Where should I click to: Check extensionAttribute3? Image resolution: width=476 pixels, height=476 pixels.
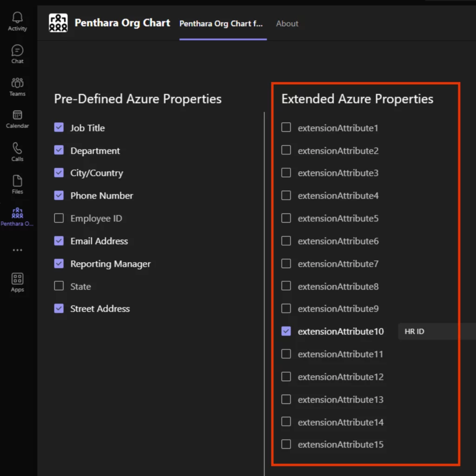pos(286,173)
